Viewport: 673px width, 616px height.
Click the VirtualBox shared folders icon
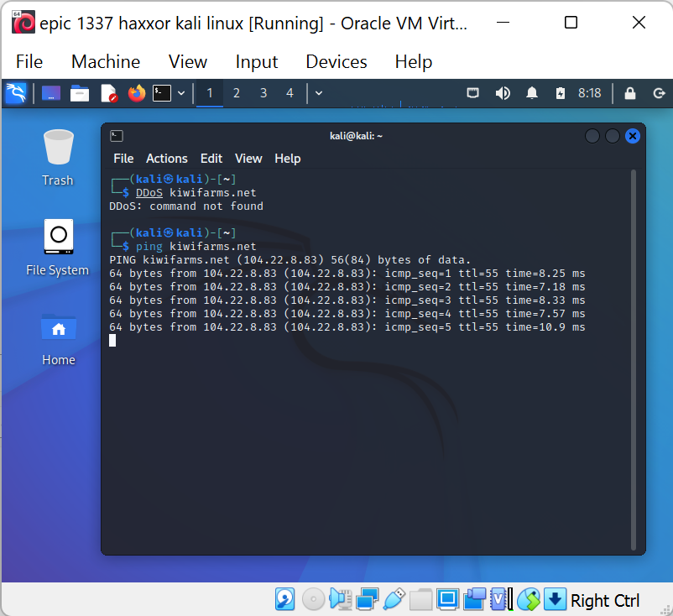420,599
